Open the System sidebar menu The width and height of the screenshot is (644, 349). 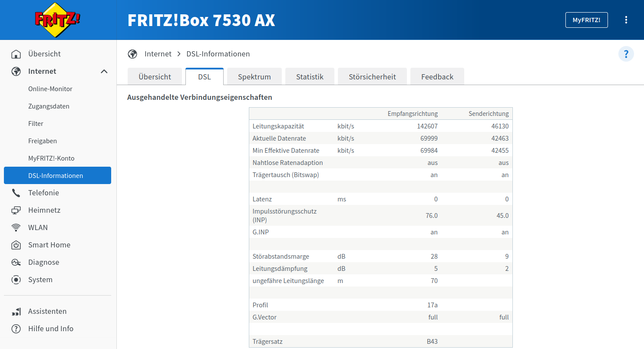[57, 280]
